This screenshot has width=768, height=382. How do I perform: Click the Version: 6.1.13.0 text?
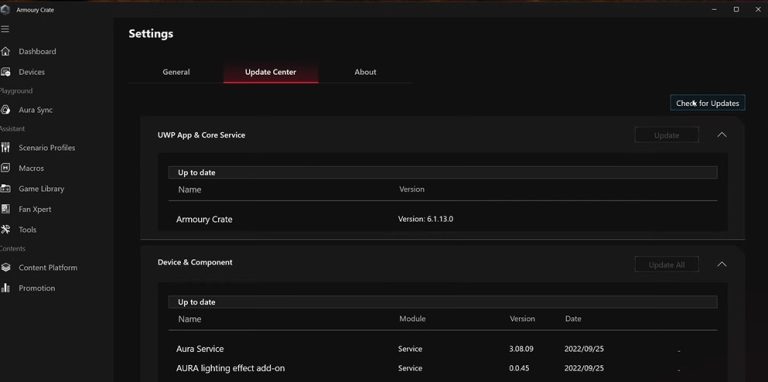click(426, 219)
